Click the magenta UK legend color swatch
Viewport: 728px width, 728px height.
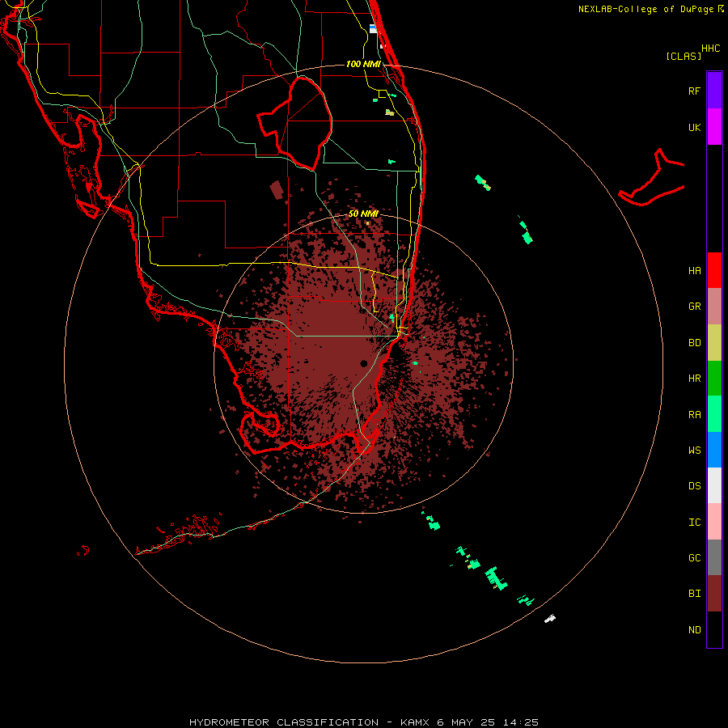[x=714, y=127]
